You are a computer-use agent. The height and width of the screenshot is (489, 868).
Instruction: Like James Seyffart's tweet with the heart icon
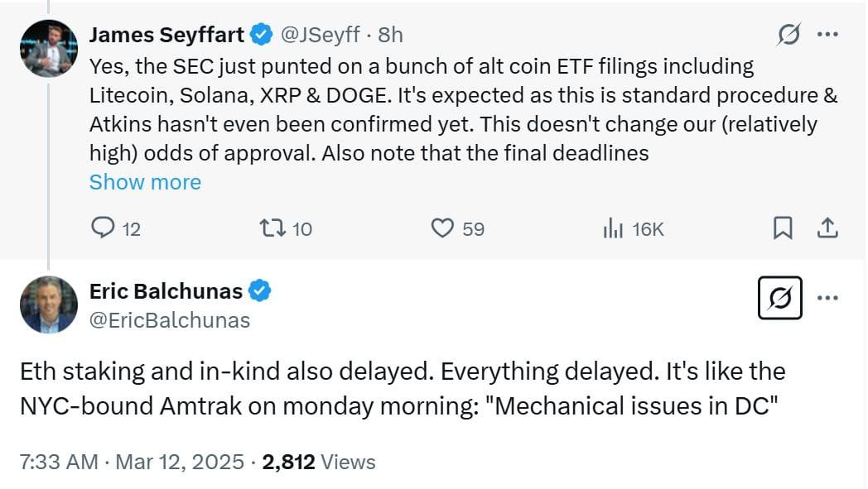tap(444, 228)
